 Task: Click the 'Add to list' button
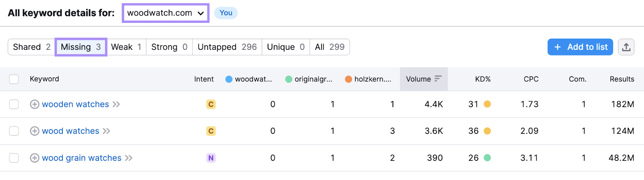pos(580,47)
